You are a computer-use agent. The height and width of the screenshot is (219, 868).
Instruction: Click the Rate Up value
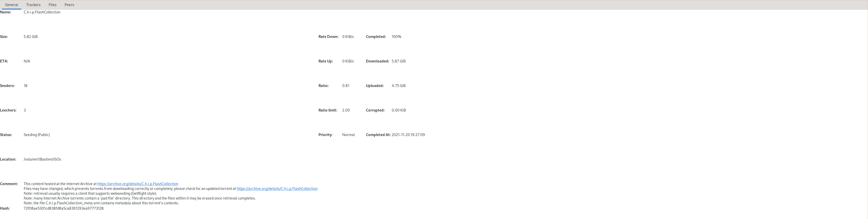pyautogui.click(x=348, y=61)
